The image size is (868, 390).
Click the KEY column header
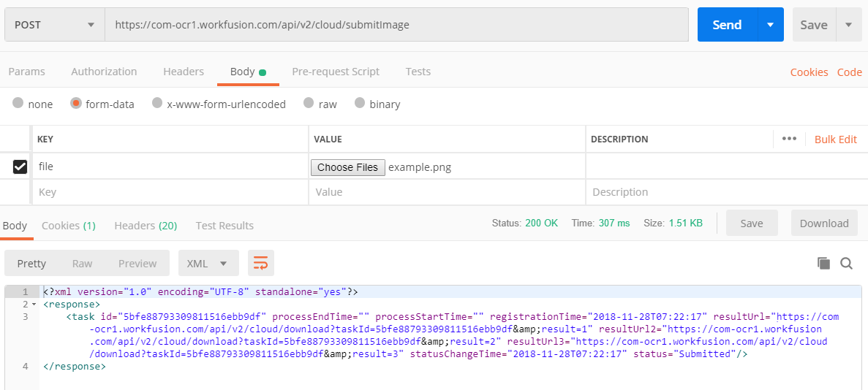click(45, 139)
